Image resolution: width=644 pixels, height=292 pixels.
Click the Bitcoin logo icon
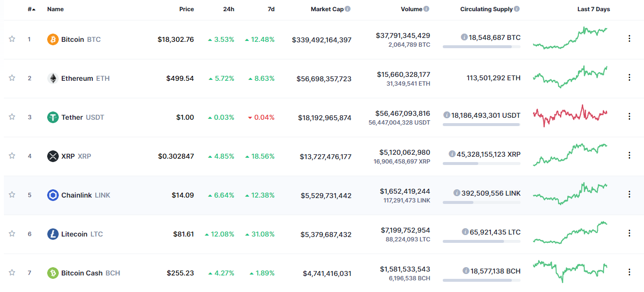(x=53, y=39)
